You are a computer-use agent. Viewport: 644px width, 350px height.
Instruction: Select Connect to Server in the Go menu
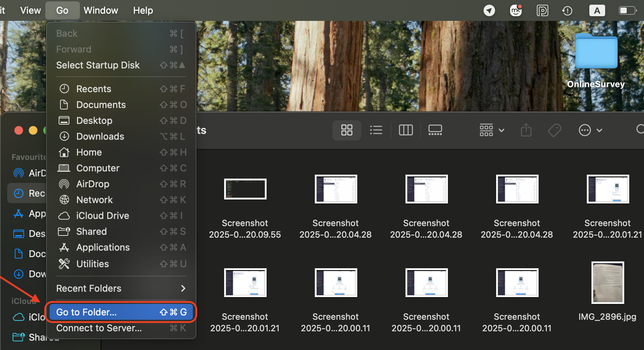point(99,328)
